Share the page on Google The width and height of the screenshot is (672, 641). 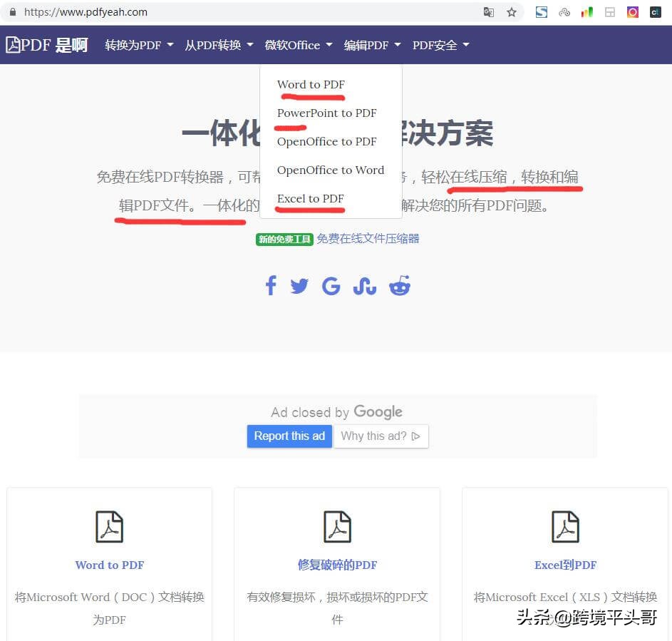click(x=331, y=286)
